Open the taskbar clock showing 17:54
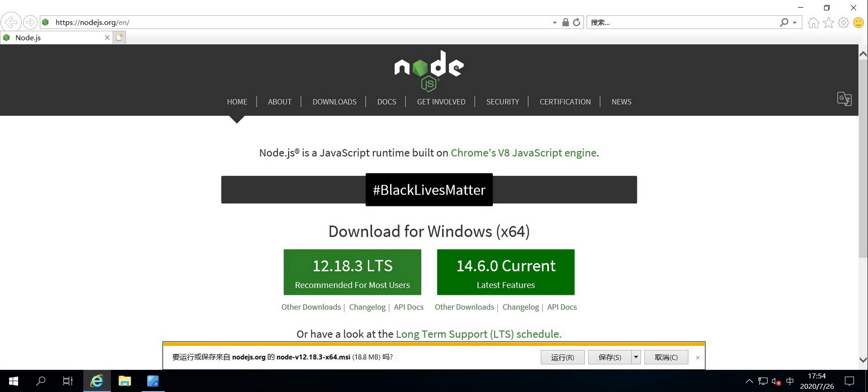Viewport: 868px width, 392px height. (817, 381)
